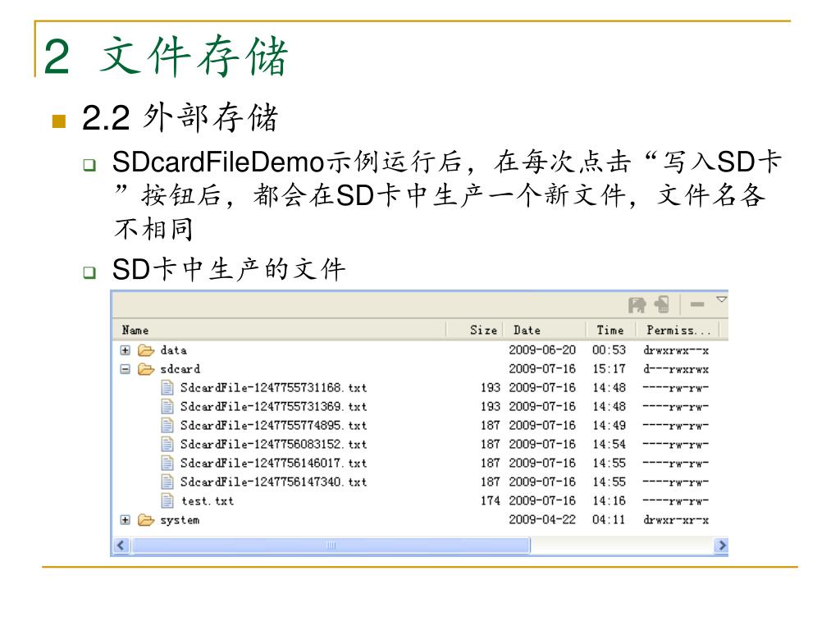Click time 14:49 in file row
Screen dimensions: 840x630
coord(609,426)
